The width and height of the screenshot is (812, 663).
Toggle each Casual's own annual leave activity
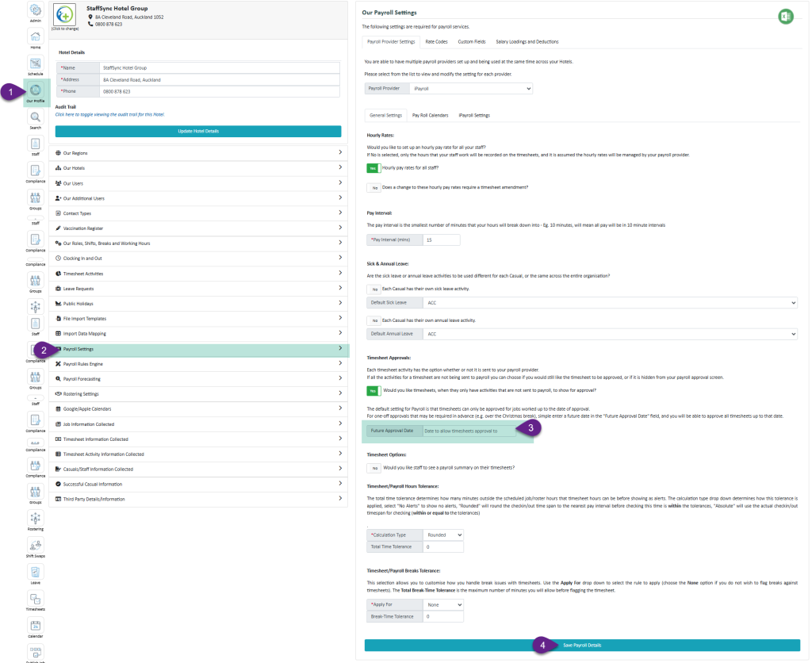(x=373, y=320)
